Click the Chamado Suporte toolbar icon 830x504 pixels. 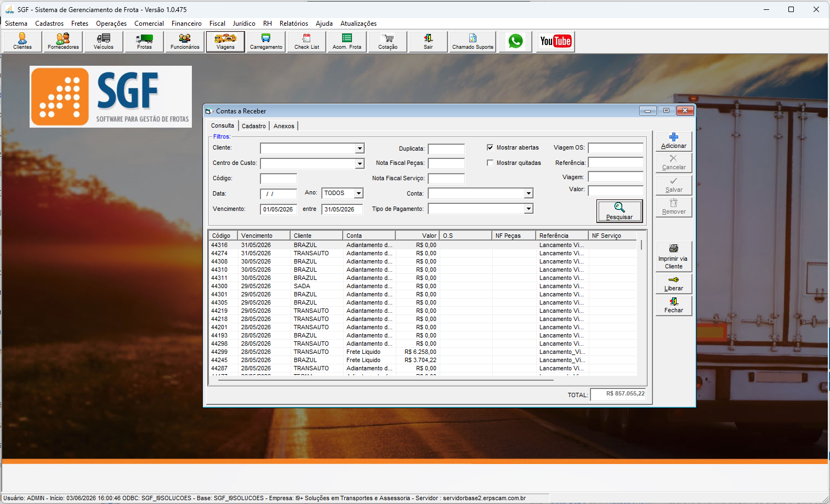tap(473, 41)
